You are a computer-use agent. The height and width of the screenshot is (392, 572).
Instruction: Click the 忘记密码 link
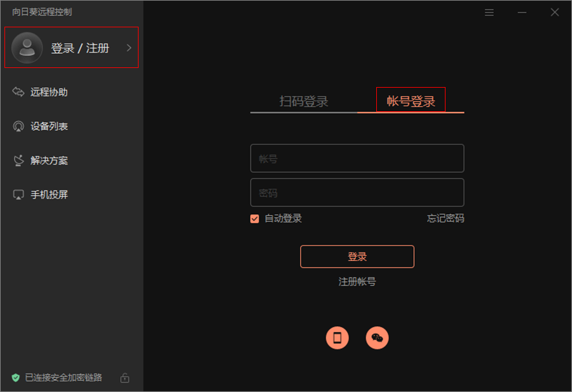pos(446,219)
